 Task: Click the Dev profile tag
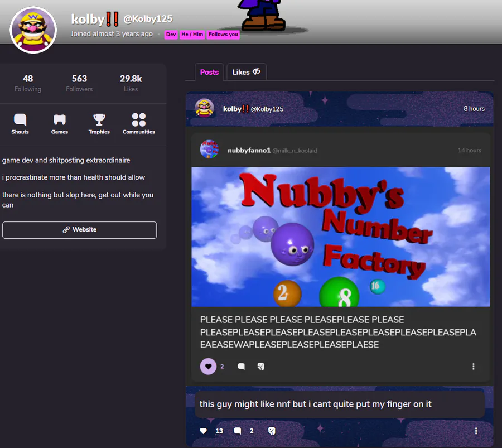[171, 35]
